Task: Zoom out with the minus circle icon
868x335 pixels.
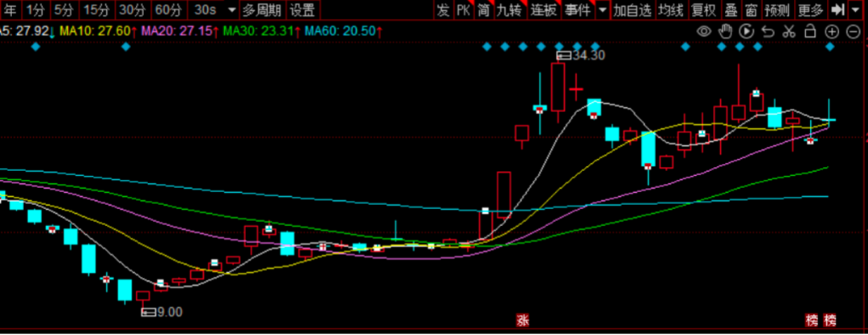Action: [x=854, y=31]
